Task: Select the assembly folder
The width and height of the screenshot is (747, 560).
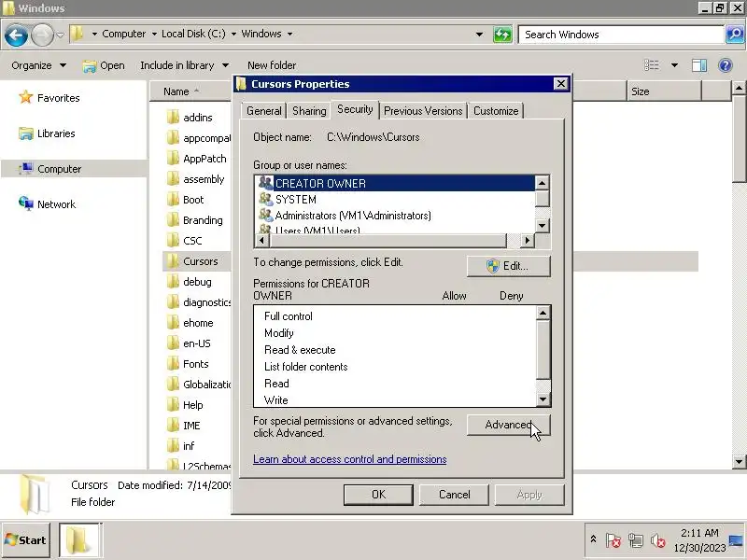Action: 196,179
